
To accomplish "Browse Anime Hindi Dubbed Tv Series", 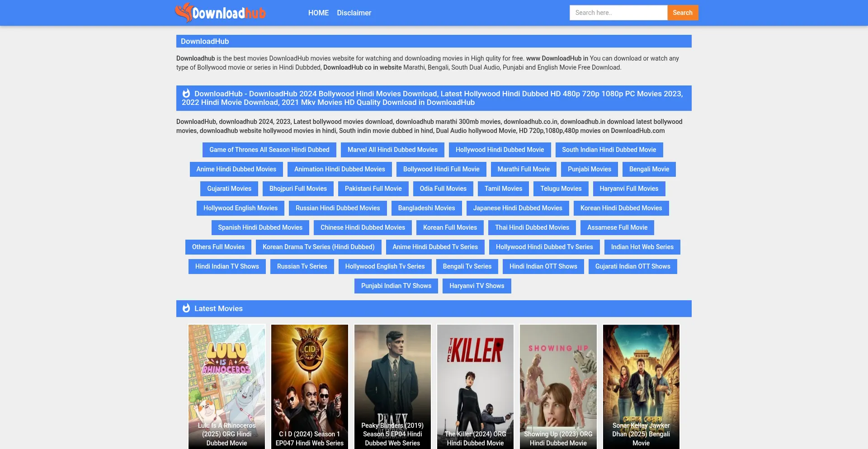I will [435, 247].
